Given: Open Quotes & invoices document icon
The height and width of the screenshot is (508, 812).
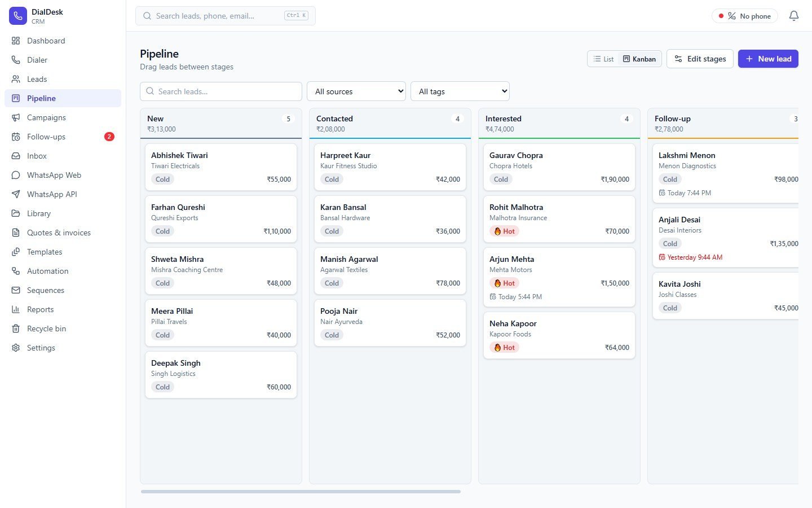Looking at the screenshot, I should point(16,233).
